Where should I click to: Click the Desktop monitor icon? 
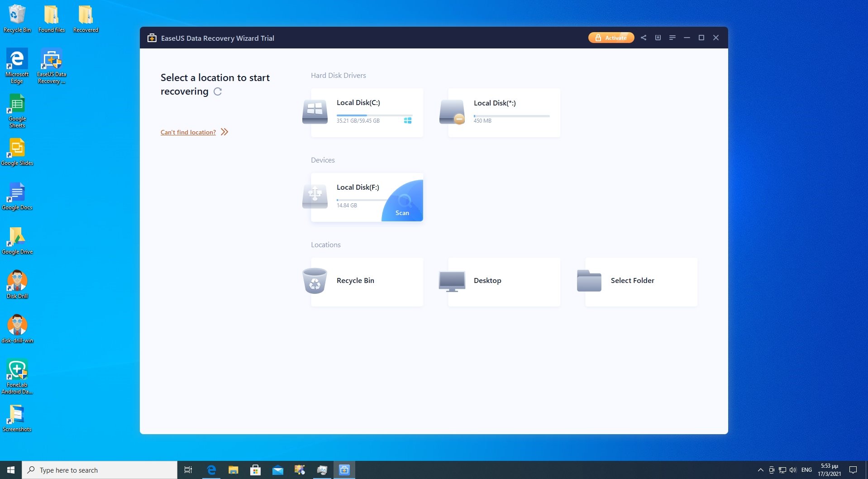pyautogui.click(x=452, y=281)
